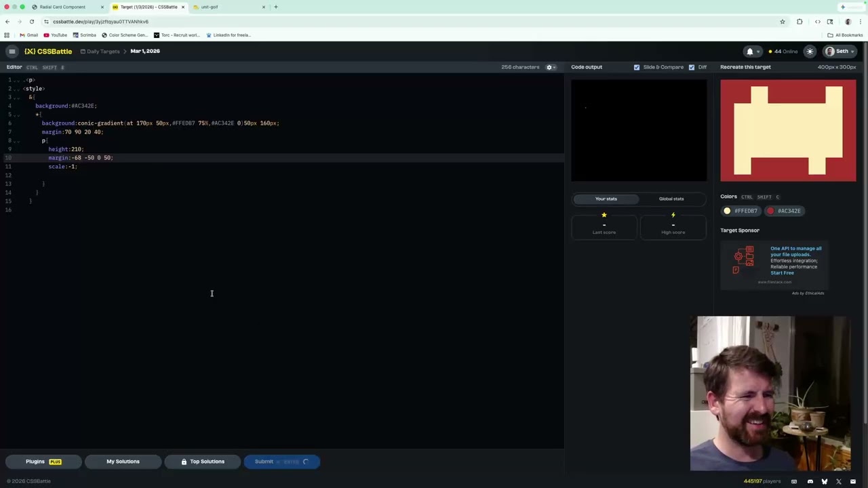The width and height of the screenshot is (868, 488).
Task: Click the Ads by EthicalAds link
Action: click(x=808, y=293)
